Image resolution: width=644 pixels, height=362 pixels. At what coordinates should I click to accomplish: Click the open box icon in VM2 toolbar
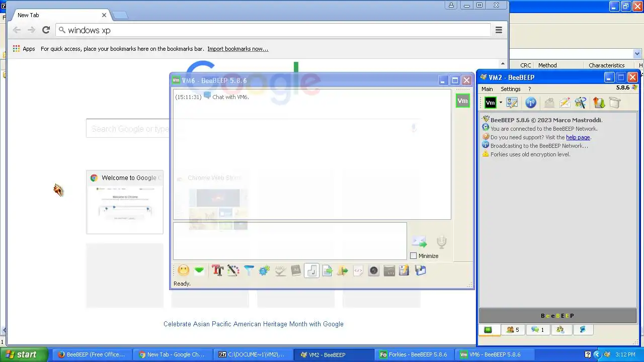click(615, 103)
